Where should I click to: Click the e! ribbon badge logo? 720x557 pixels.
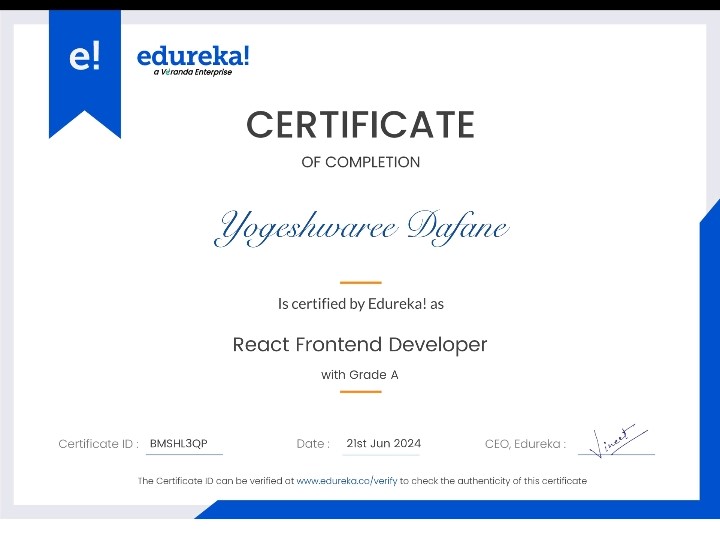tap(85, 74)
